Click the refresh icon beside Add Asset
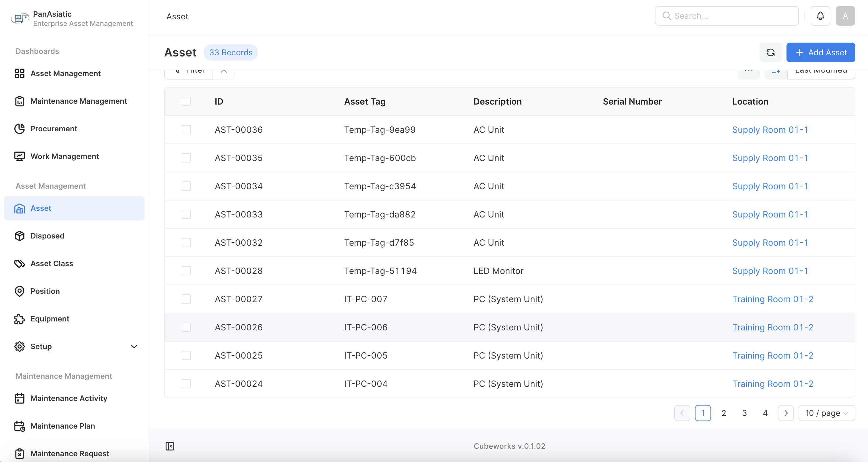This screenshot has width=868, height=462. click(x=770, y=53)
